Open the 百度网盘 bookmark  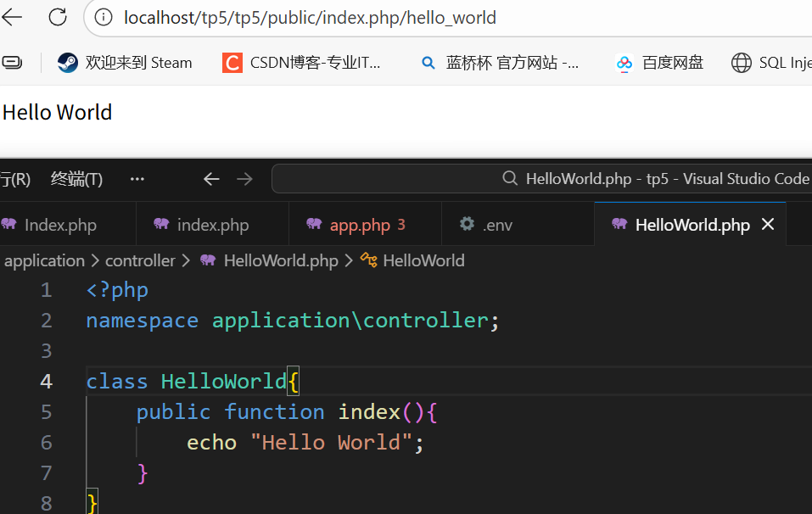point(660,63)
